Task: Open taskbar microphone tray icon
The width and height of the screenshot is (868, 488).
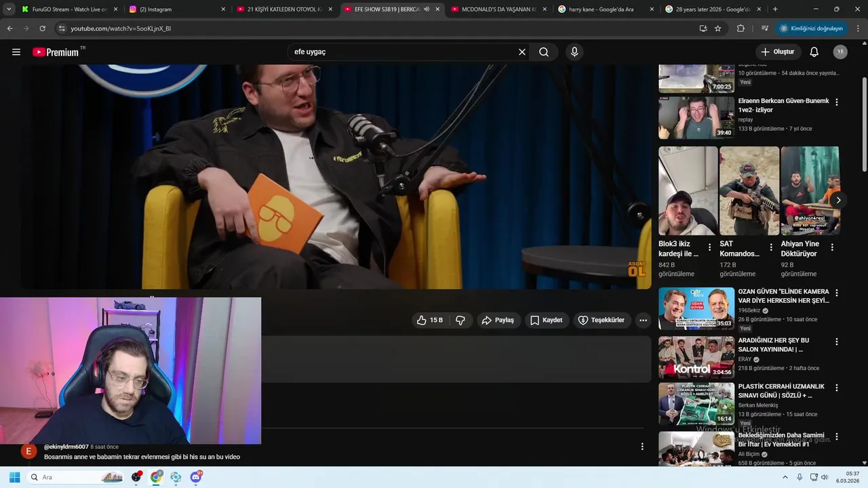Action: [x=800, y=477]
